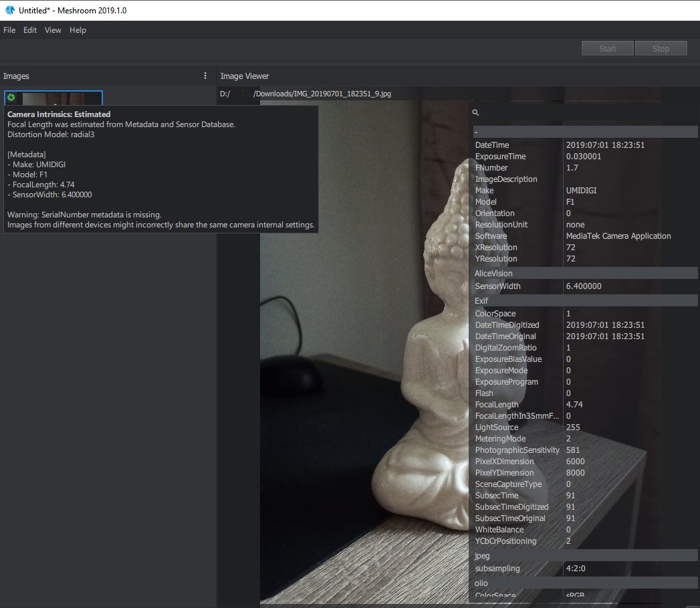Screen dimensions: 700x608
Task: Collapse the unnamed top metadata group
Action: click(583, 131)
